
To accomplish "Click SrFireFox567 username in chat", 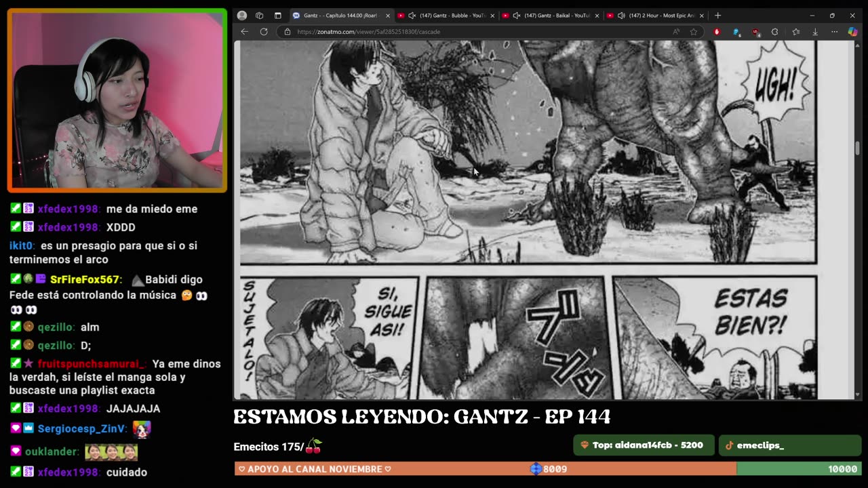I will pos(85,279).
